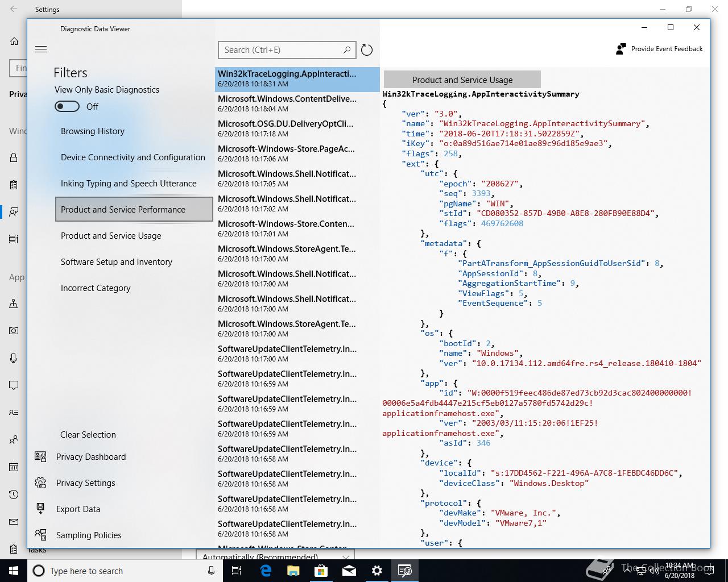728x582 pixels.
Task: Open the Windows Start menu
Action: [x=14, y=571]
